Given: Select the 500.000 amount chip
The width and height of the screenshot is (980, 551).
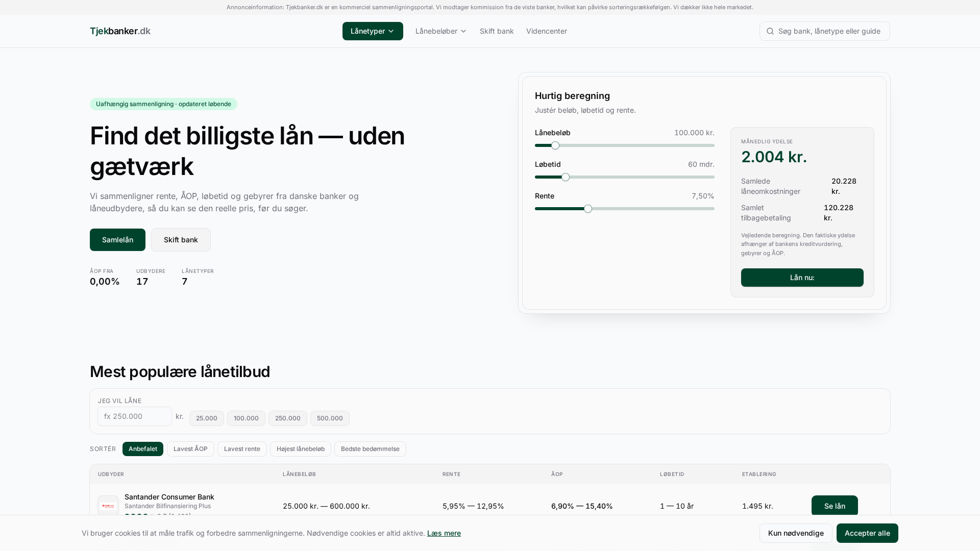Looking at the screenshot, I should point(330,418).
